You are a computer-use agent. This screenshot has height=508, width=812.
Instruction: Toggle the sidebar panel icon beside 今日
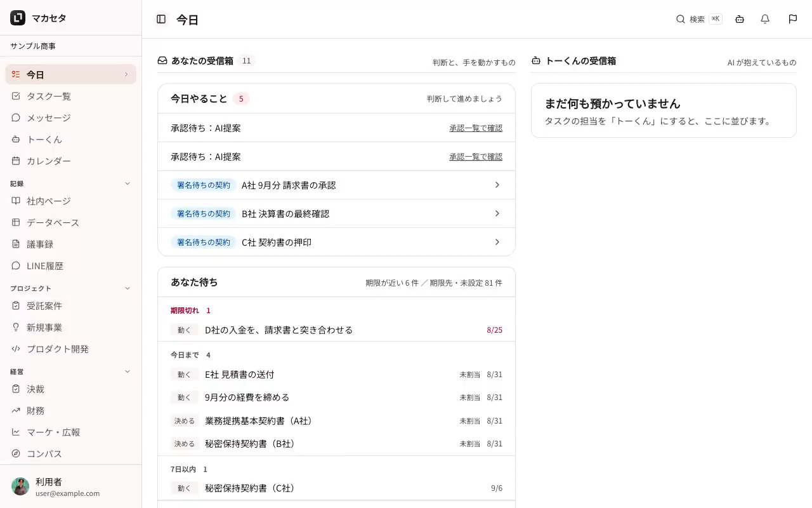point(161,19)
